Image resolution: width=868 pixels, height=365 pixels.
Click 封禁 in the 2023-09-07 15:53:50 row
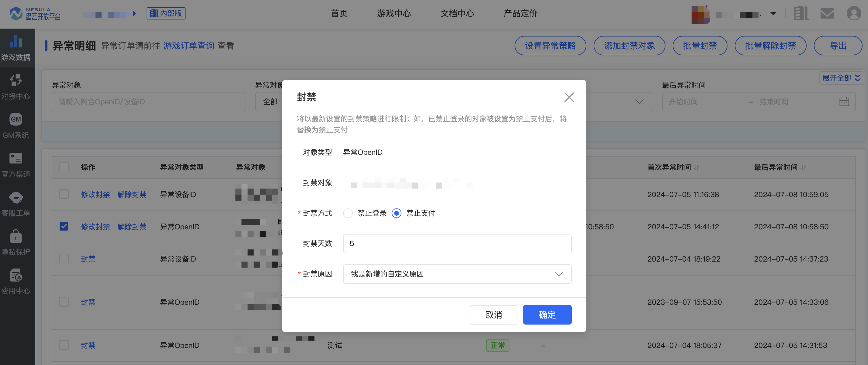(88, 302)
